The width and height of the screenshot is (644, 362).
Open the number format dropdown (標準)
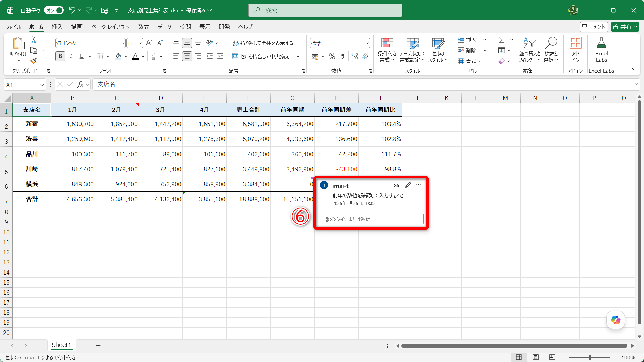coord(368,43)
